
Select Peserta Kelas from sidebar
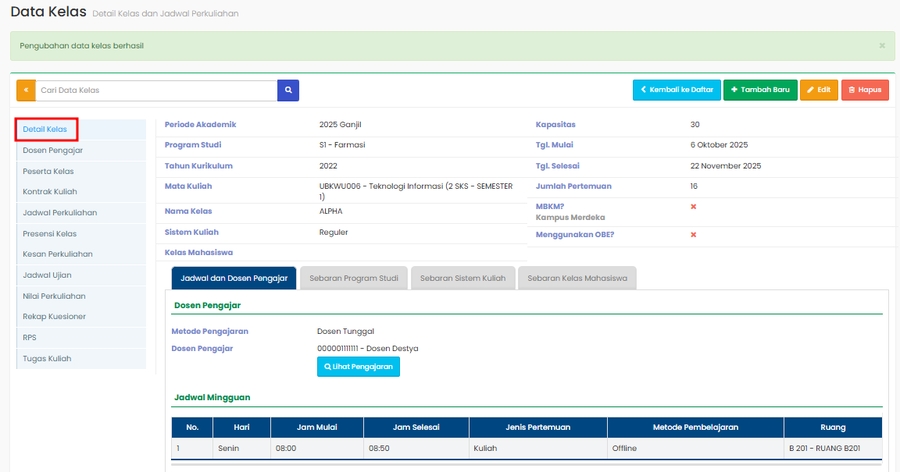(49, 171)
